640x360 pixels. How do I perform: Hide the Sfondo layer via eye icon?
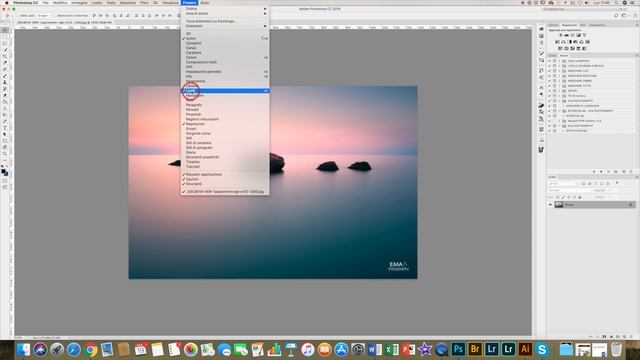tap(550, 204)
